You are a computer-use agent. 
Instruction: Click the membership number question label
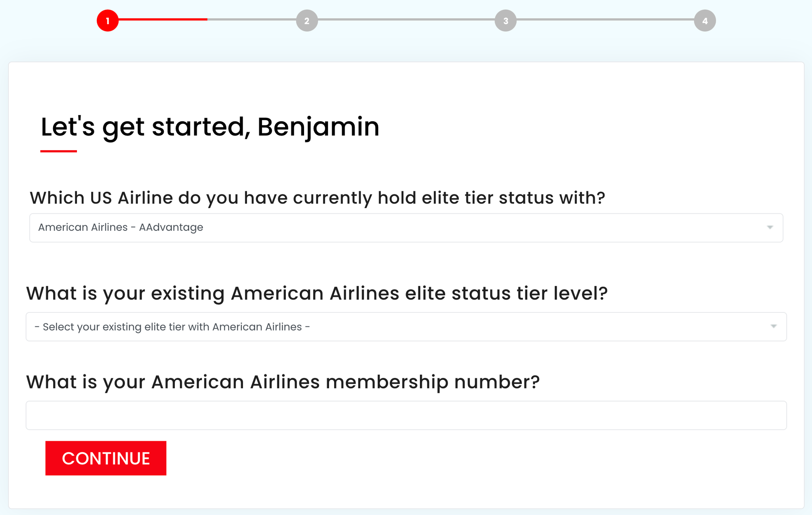(283, 382)
